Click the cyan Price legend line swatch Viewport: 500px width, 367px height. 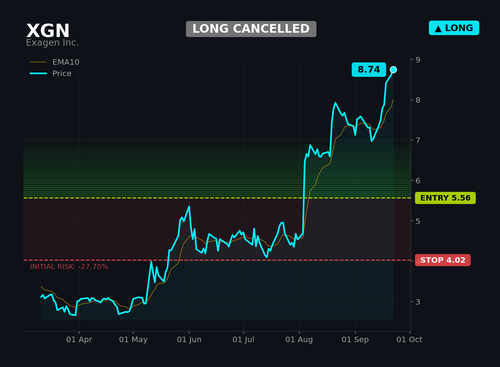38,73
